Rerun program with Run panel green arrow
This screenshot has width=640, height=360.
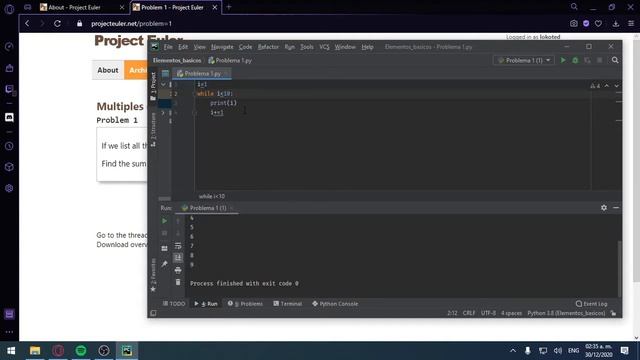164,221
